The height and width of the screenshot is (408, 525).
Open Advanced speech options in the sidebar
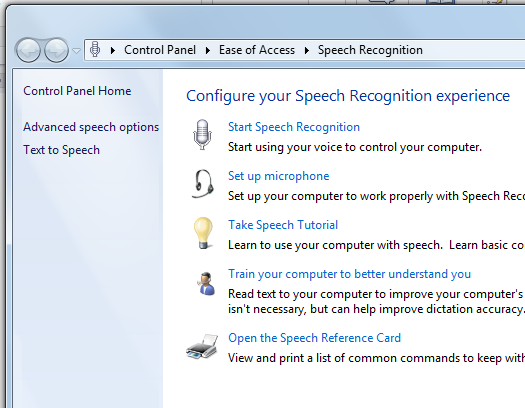(91, 127)
